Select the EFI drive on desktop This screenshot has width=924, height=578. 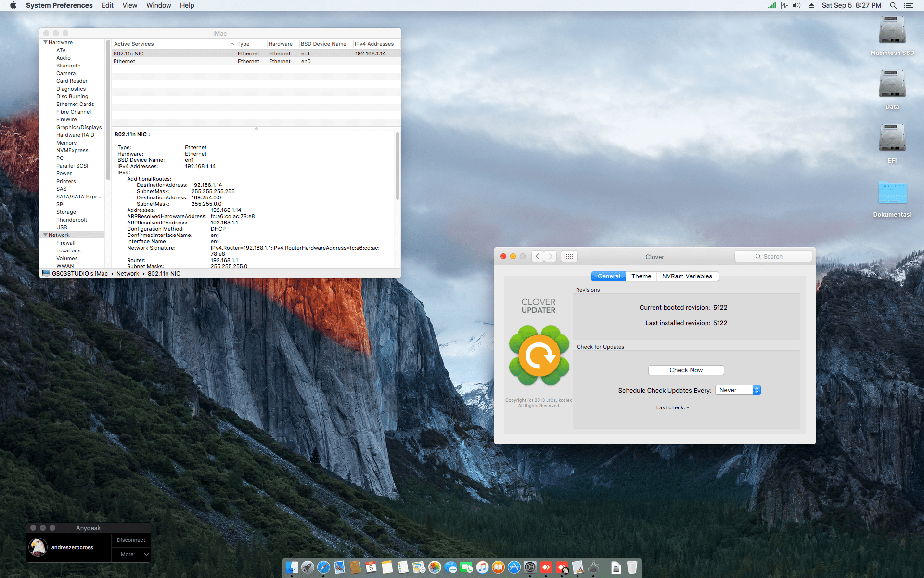click(892, 144)
